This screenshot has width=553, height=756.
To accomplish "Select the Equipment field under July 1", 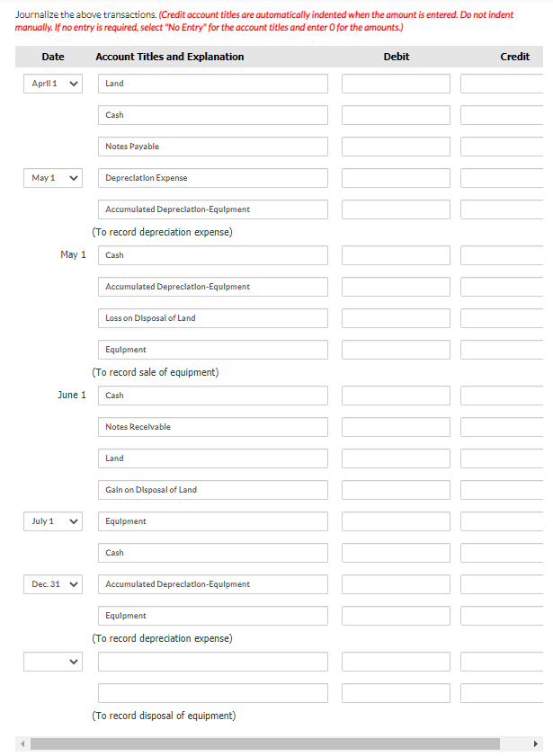I will [x=212, y=520].
